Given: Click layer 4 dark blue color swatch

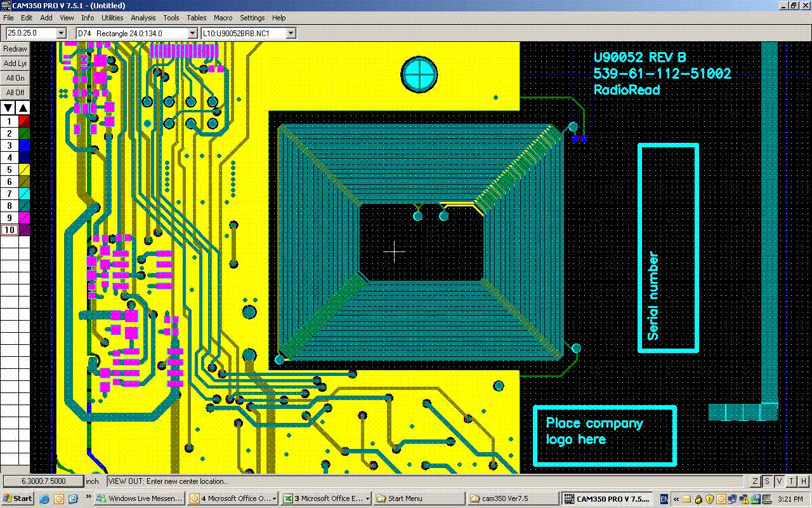Looking at the screenshot, I should 24,157.
